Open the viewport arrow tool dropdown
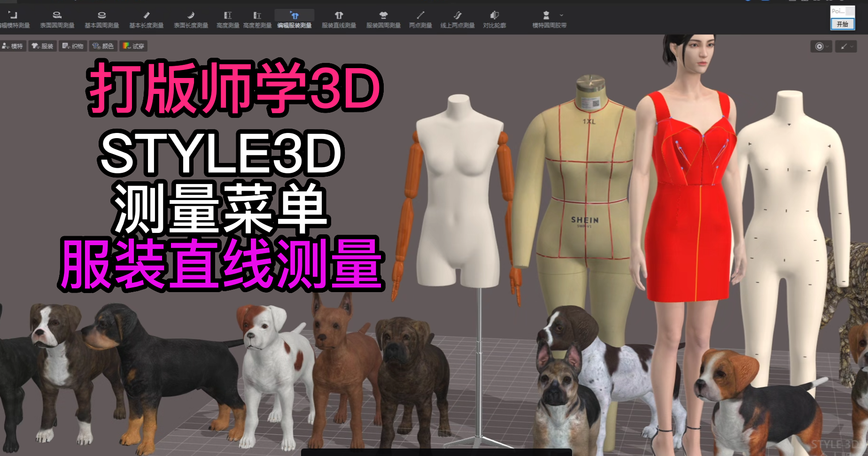Screen dimensions: 868x456 [846, 46]
